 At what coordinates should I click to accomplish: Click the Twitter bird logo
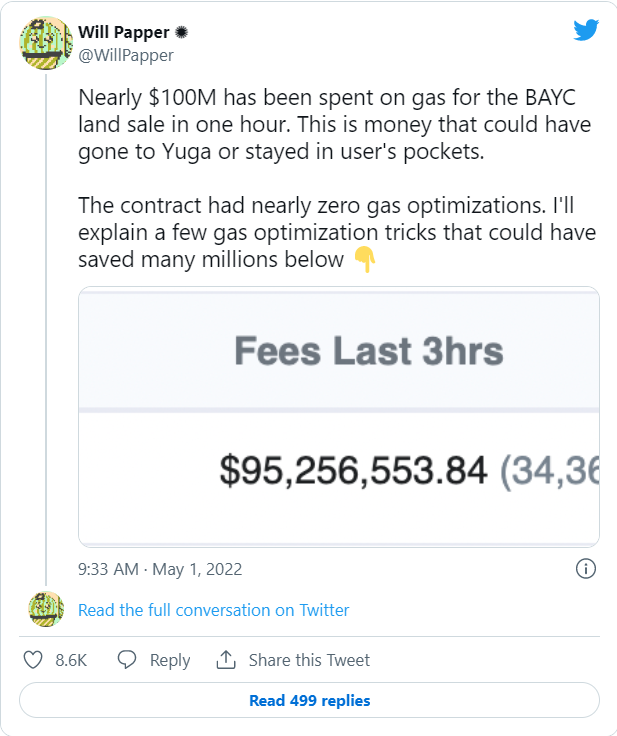585,31
